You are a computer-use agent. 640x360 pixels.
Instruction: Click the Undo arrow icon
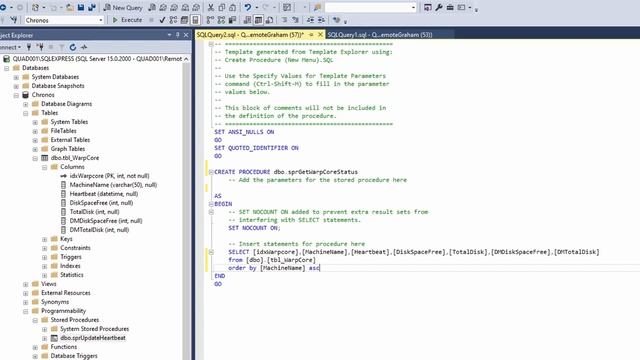pyautogui.click(x=248, y=7)
